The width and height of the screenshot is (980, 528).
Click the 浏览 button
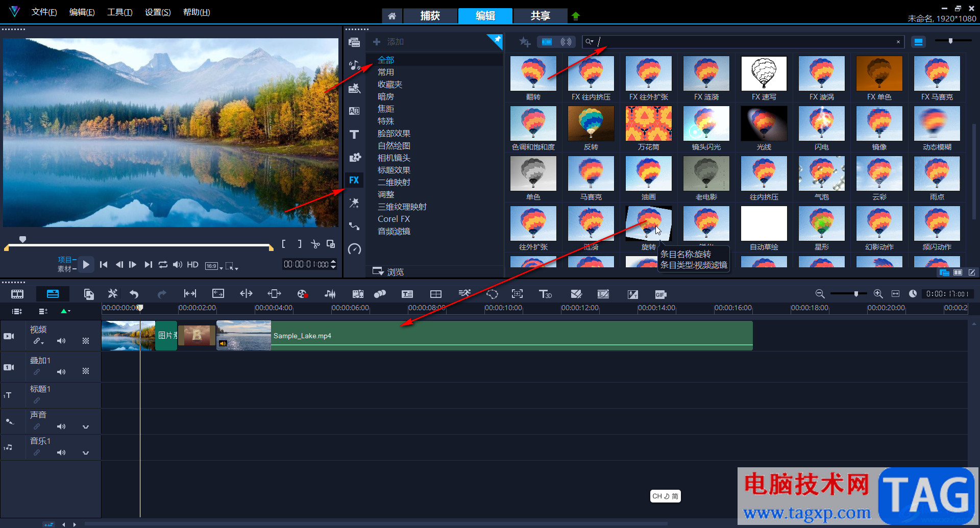pyautogui.click(x=388, y=271)
